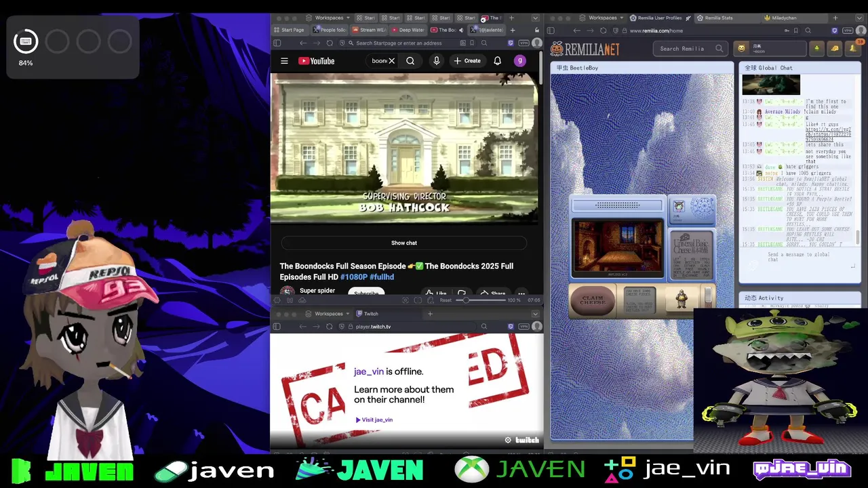Open tab list chevron in YouTube window
Screen dimensions: 868x488
point(535,18)
